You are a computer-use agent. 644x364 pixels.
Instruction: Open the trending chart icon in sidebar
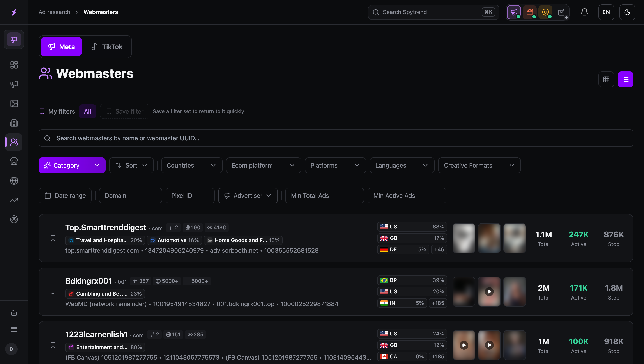[14, 200]
